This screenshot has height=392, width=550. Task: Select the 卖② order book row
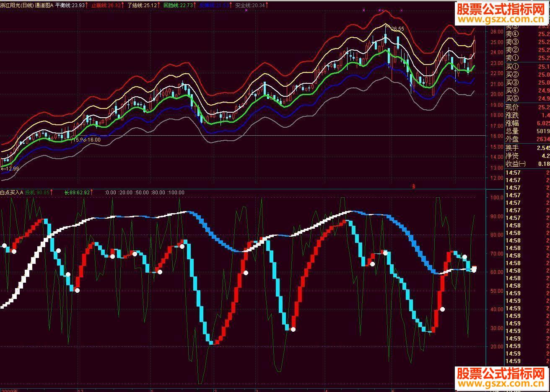tap(527, 50)
